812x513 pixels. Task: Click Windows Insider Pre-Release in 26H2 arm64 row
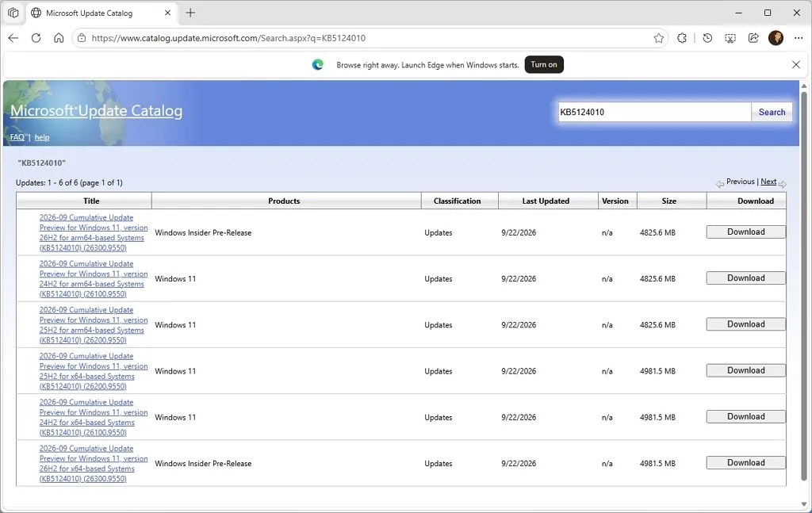pos(203,232)
